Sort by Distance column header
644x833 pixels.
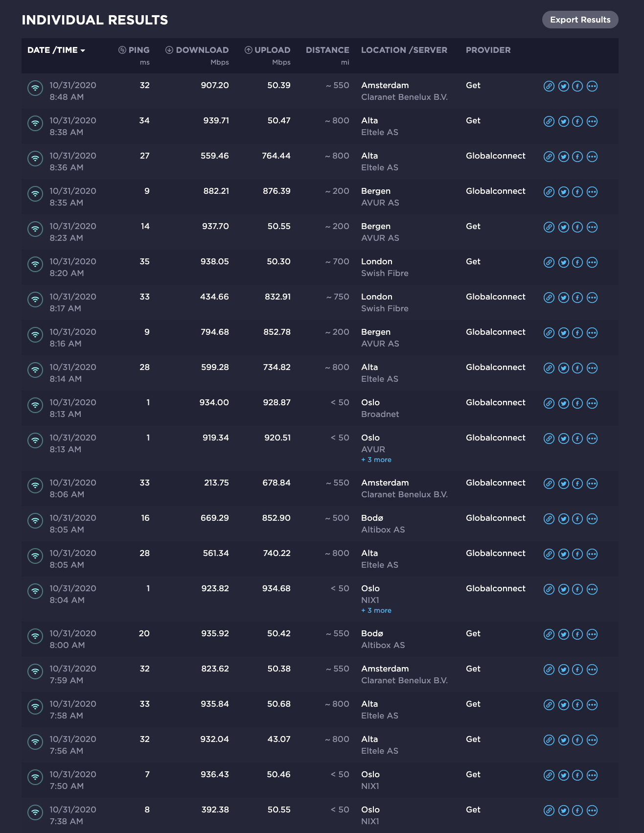pos(327,50)
